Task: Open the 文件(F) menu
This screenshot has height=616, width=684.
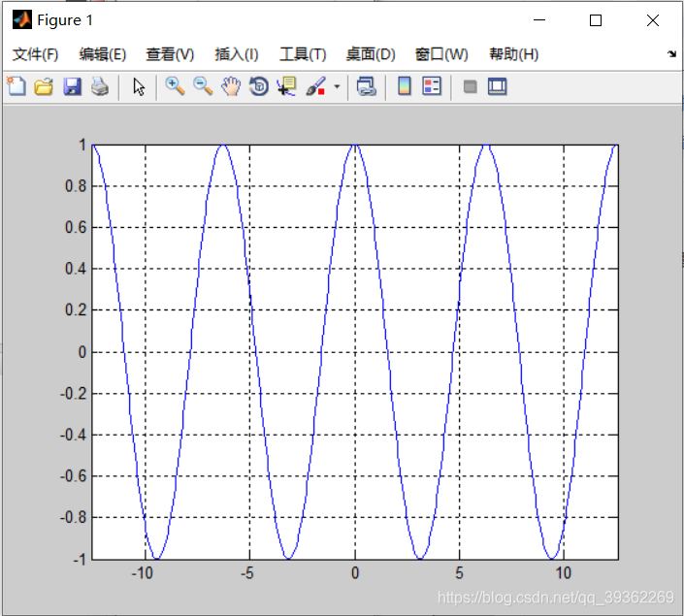Action: 35,54
